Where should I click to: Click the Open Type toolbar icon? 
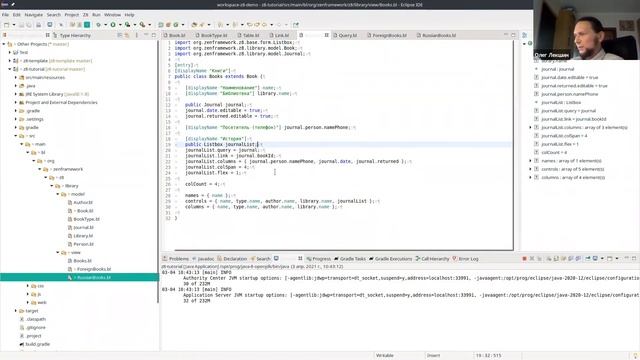tap(194, 25)
